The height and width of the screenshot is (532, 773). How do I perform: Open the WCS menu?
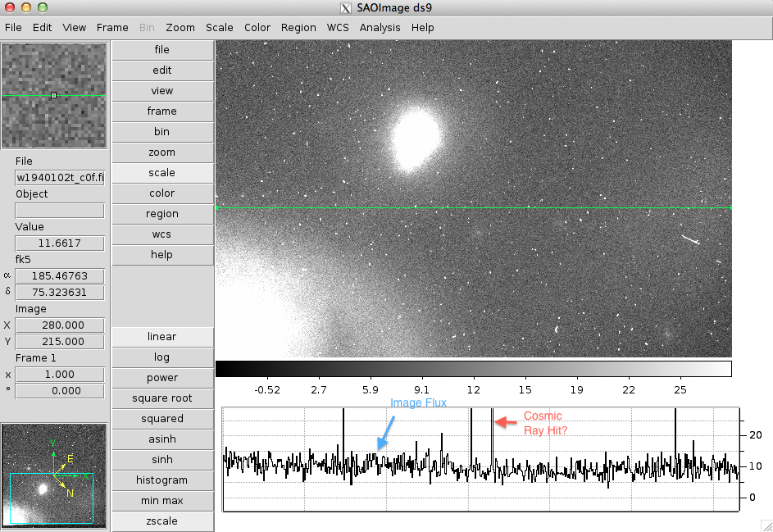(x=338, y=27)
